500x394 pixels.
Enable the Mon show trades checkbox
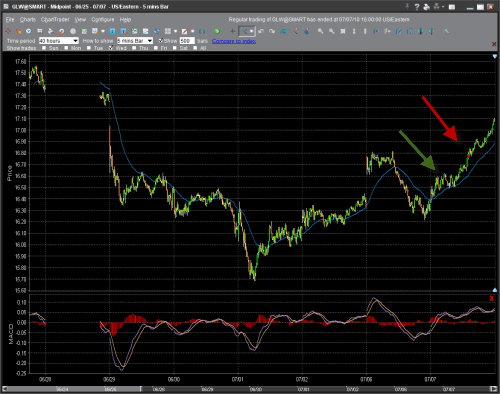click(66, 48)
